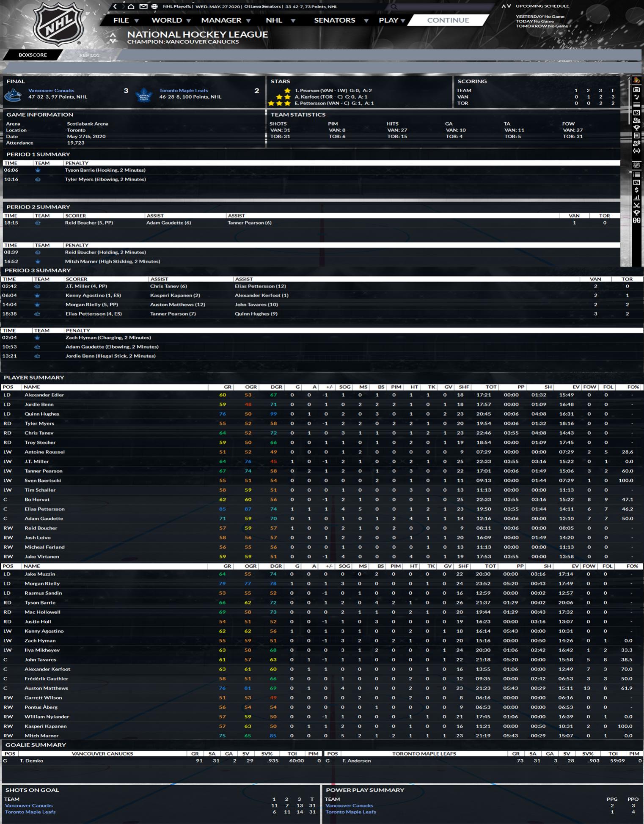Viewport: 644px width, 824px height.
Task: Open the upper trophy icon in sidebar
Action: (x=636, y=128)
